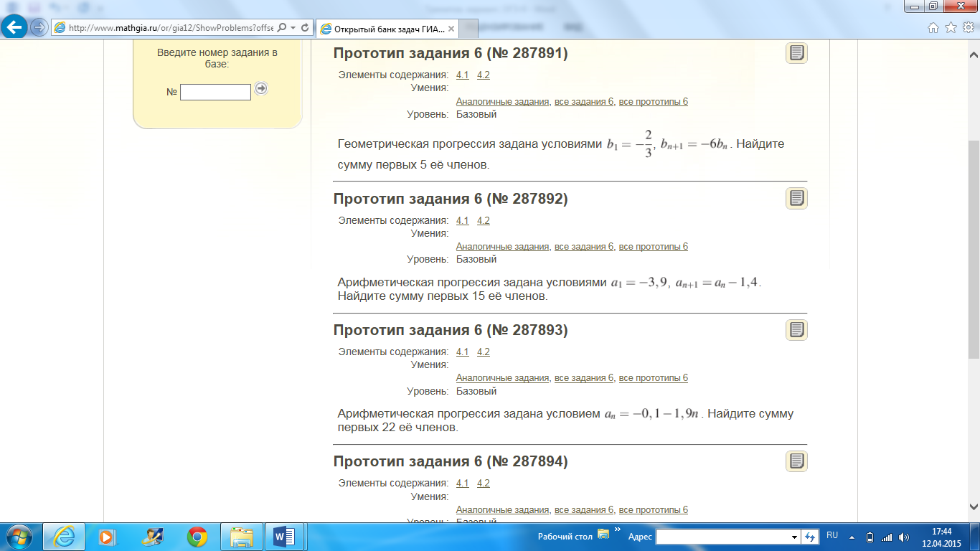Open the media player taskbar icon
This screenshot has height=551, width=980.
click(x=107, y=537)
